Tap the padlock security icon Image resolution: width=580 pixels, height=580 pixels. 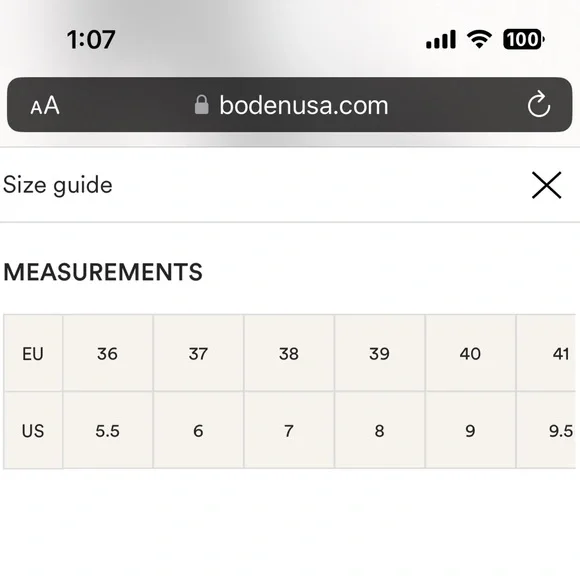[x=202, y=105]
